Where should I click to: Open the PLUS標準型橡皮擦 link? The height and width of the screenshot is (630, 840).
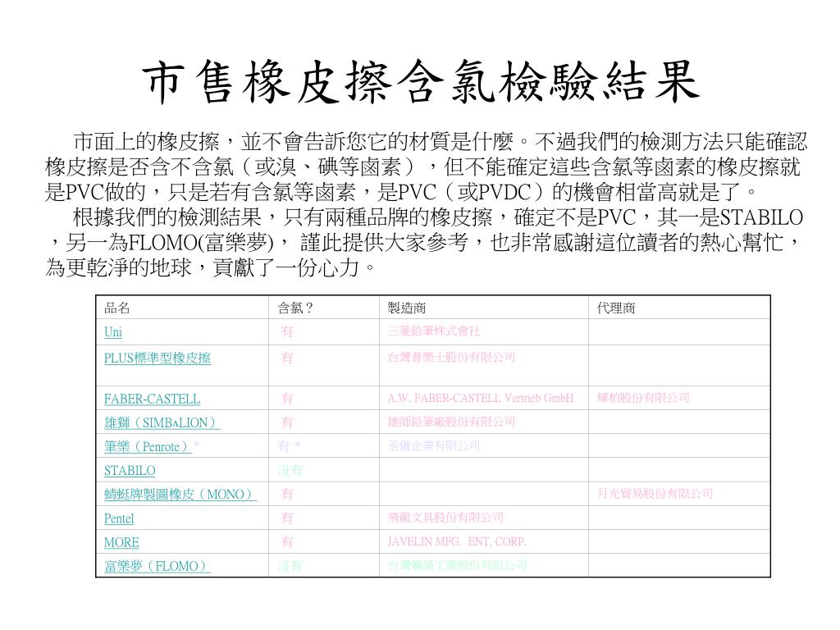[157, 358]
